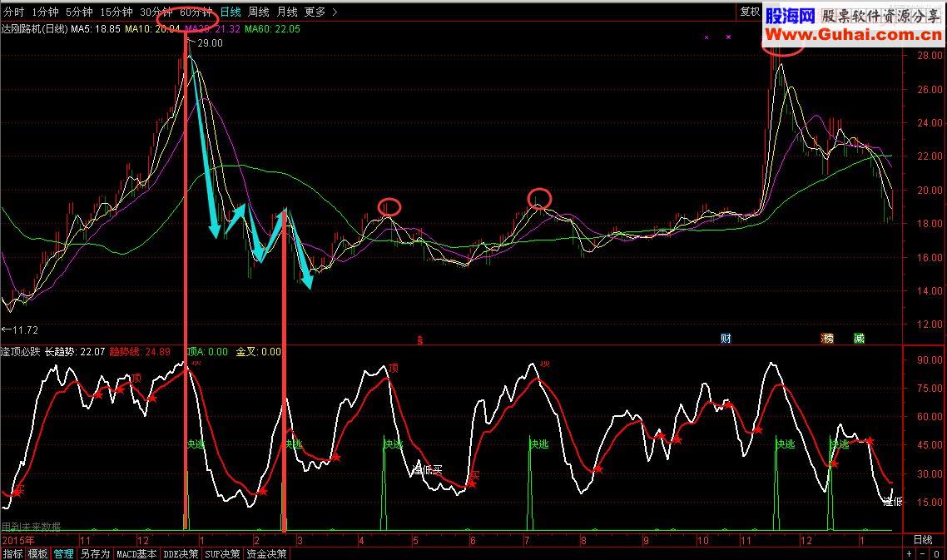Screen dimensions: 947x560
Task: Open the 模板 template tab
Action: click(38, 554)
